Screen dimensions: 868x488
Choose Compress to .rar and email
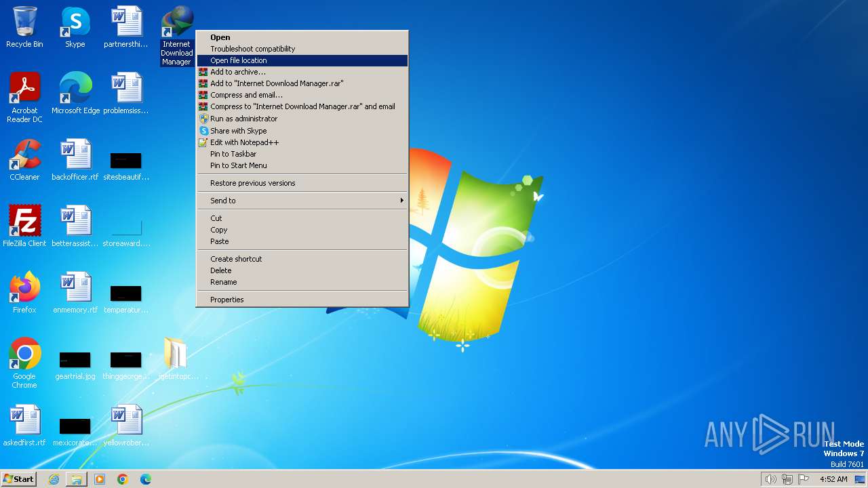coord(302,106)
